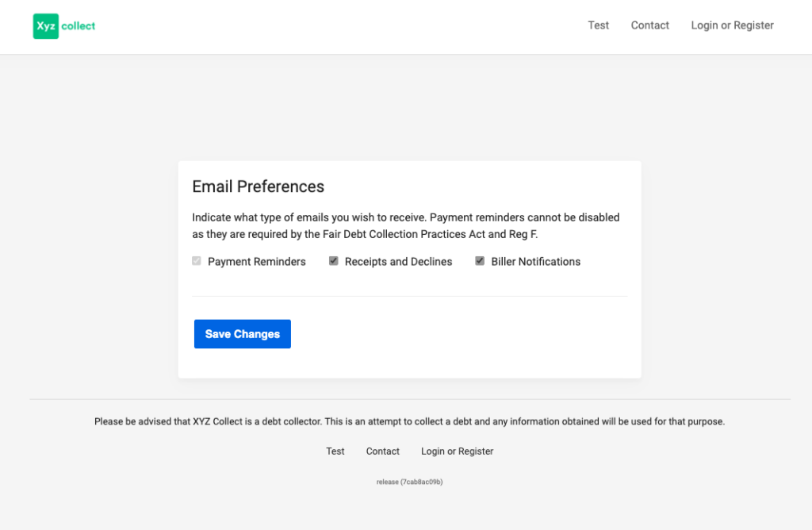
Task: Click the Biller Notifications label text
Action: 536,262
